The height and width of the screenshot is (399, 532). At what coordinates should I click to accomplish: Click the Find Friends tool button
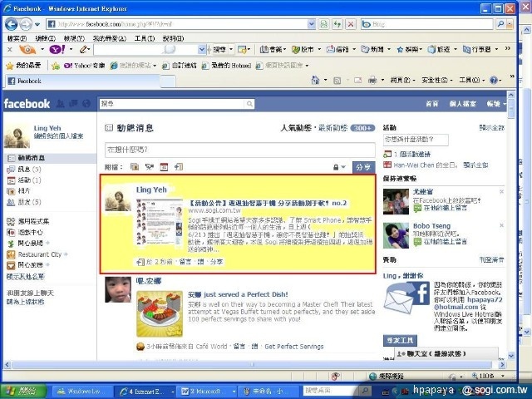(401, 340)
